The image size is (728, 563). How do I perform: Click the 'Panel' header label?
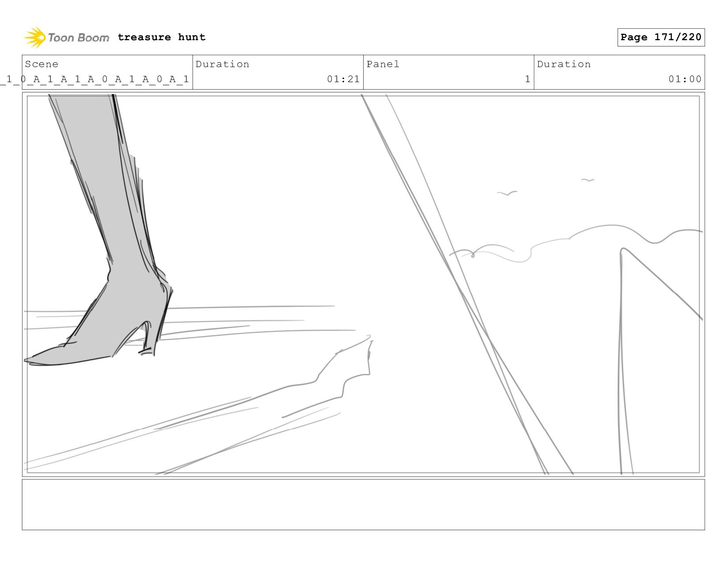click(383, 64)
